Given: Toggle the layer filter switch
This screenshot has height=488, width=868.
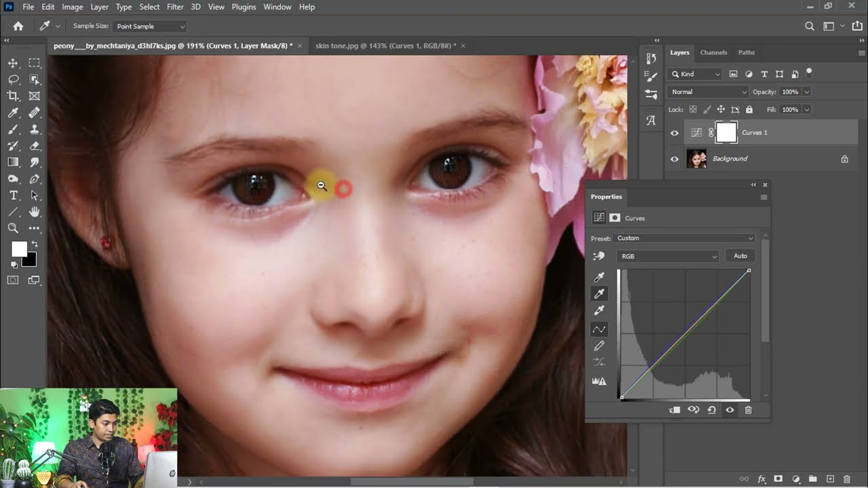Looking at the screenshot, I should coord(809,72).
